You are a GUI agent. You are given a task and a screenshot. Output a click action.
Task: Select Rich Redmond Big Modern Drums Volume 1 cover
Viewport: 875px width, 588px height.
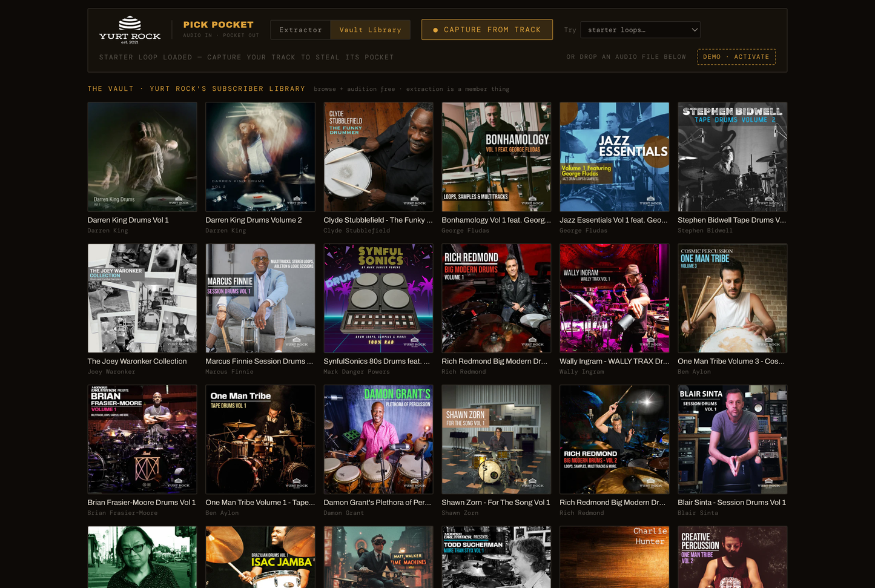tap(497, 299)
